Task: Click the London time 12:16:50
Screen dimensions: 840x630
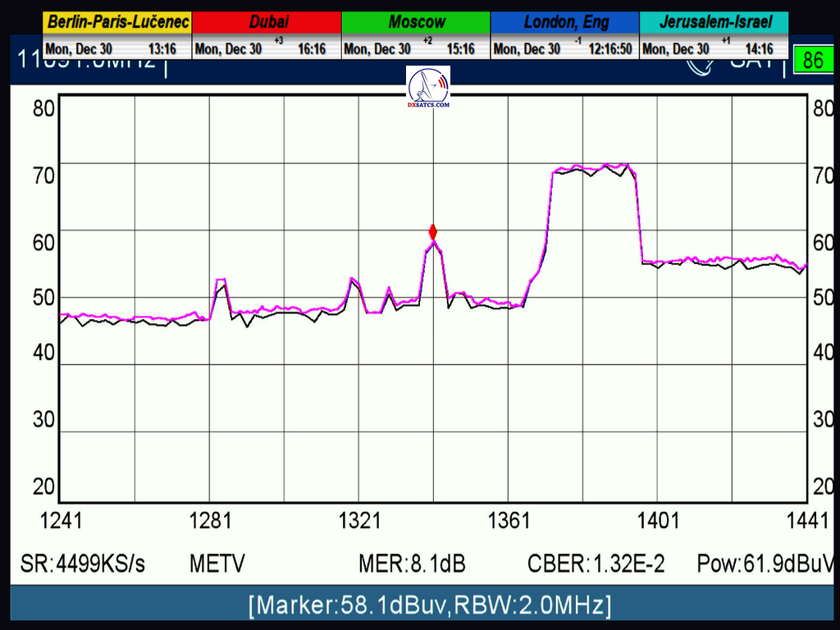Action: point(609,49)
